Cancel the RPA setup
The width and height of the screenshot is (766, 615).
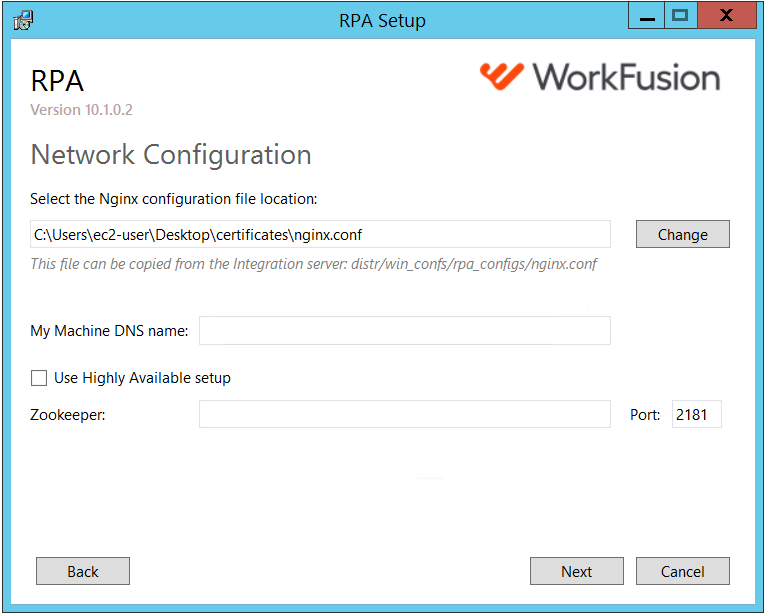click(682, 571)
